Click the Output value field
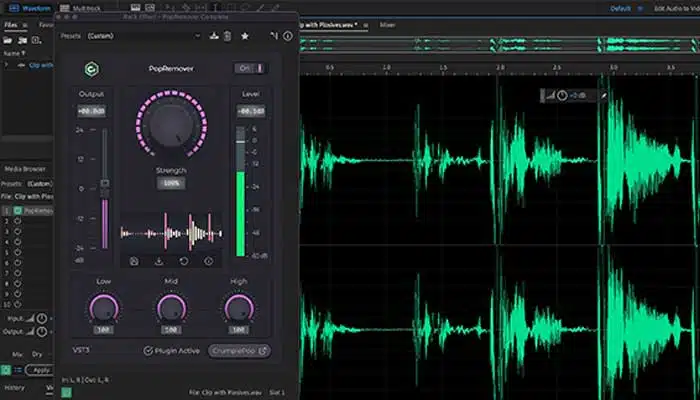This screenshot has height=400, width=700. (92, 111)
